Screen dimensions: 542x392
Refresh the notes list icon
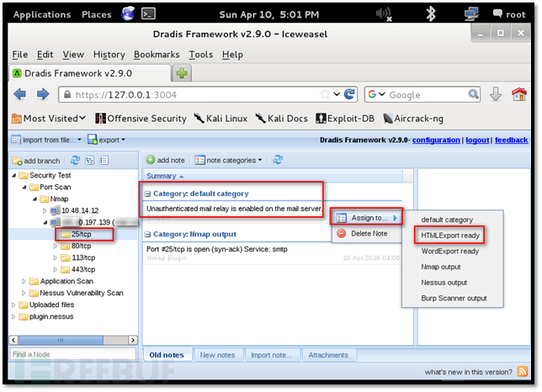(x=278, y=160)
